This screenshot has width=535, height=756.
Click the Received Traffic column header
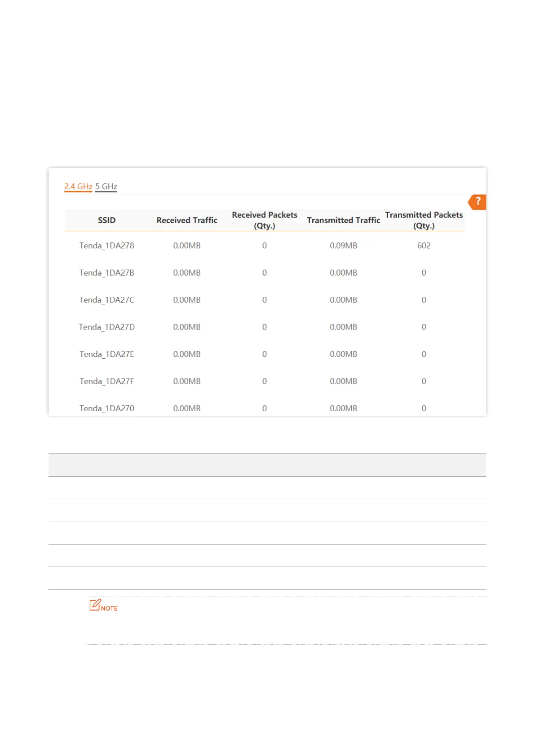pos(187,220)
